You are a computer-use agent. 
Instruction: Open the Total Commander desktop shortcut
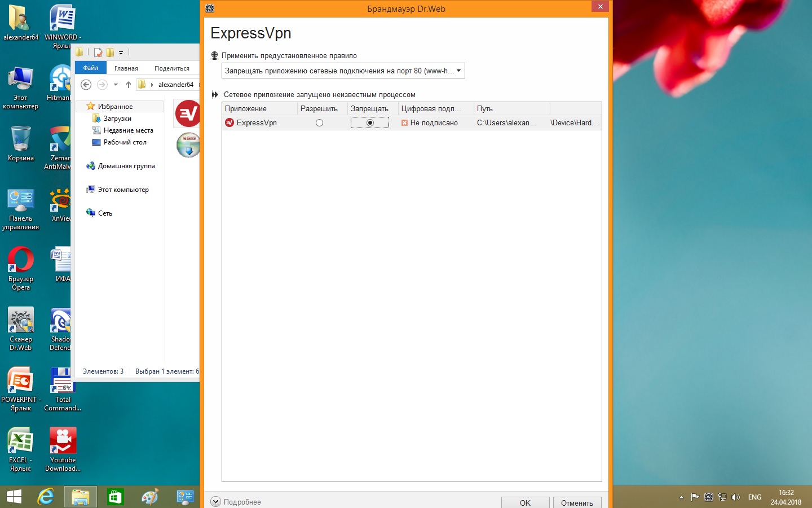click(x=63, y=389)
